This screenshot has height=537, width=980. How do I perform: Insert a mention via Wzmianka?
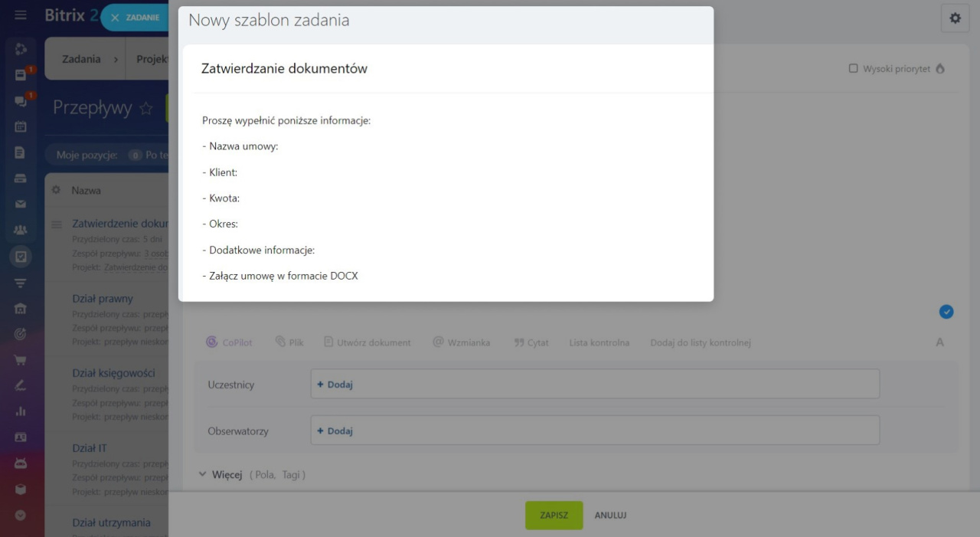pyautogui.click(x=461, y=342)
